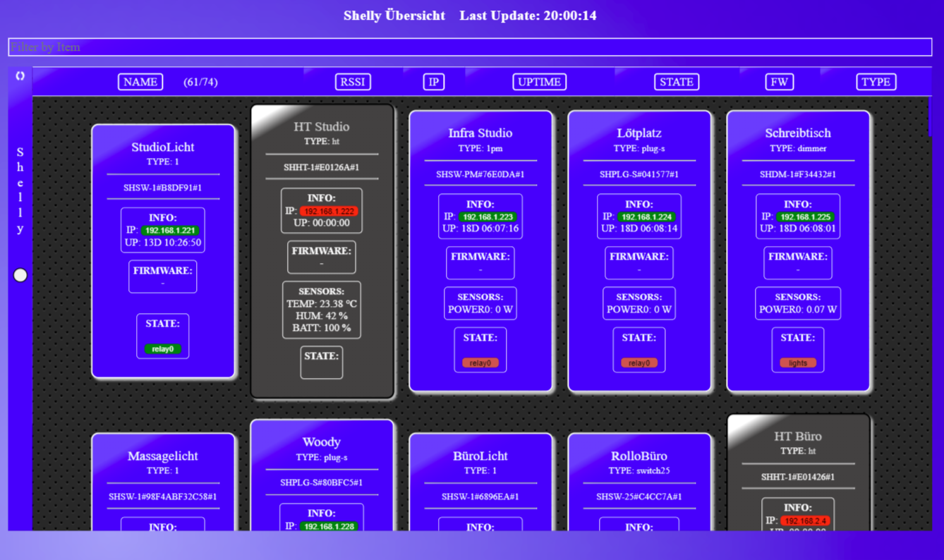Sort devices by NAME
The image size is (944, 560).
tap(140, 82)
